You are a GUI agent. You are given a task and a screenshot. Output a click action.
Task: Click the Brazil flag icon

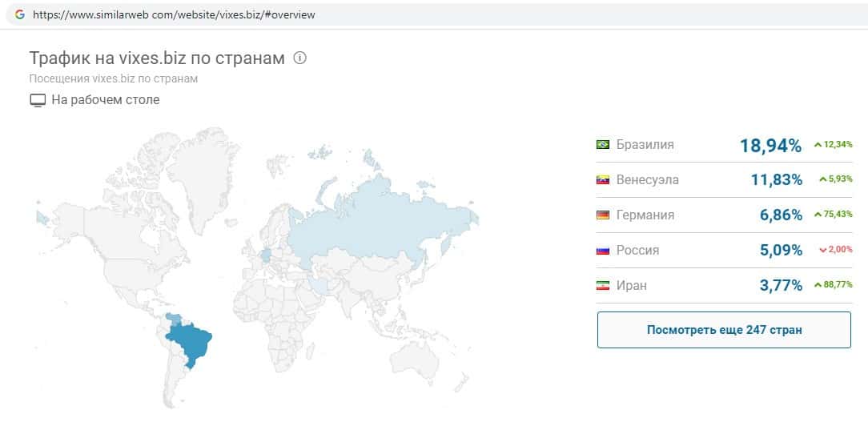point(603,144)
